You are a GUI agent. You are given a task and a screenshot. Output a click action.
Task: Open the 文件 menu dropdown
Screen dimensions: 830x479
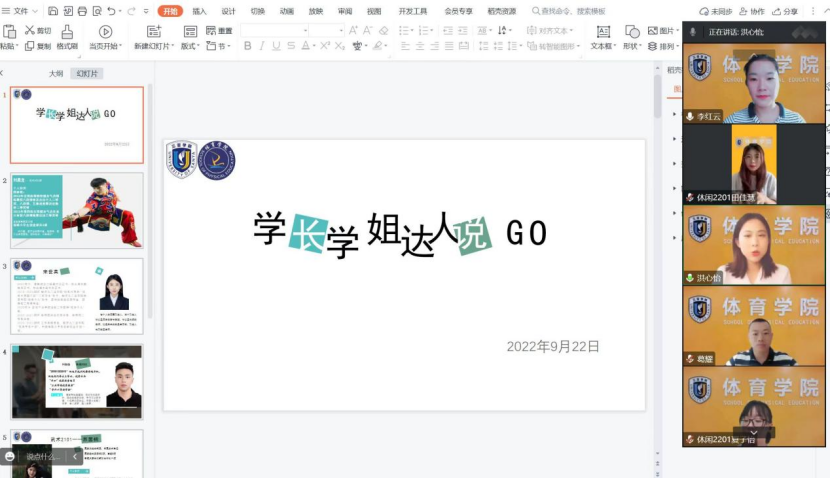25,11
